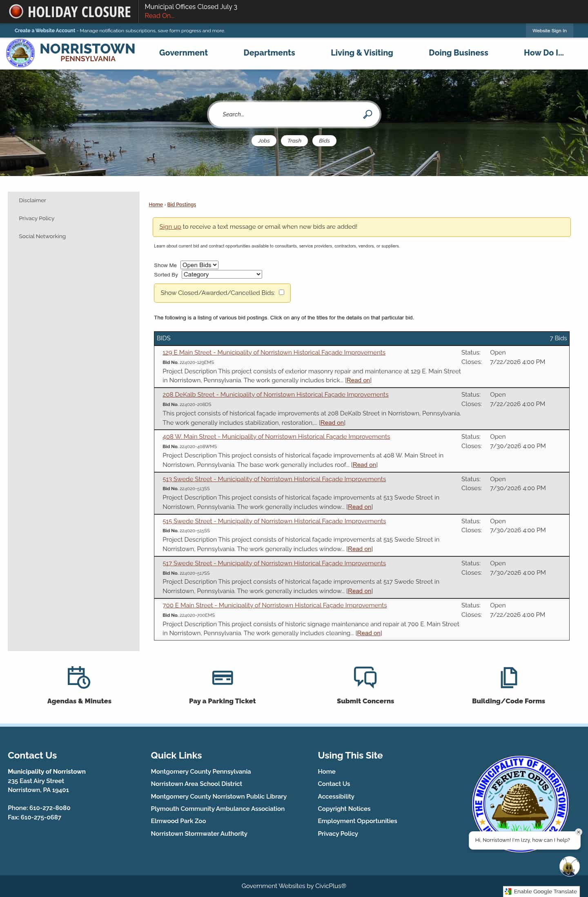Click the Norristown municipal seal logo in header
588x897 pixels.
click(x=20, y=53)
